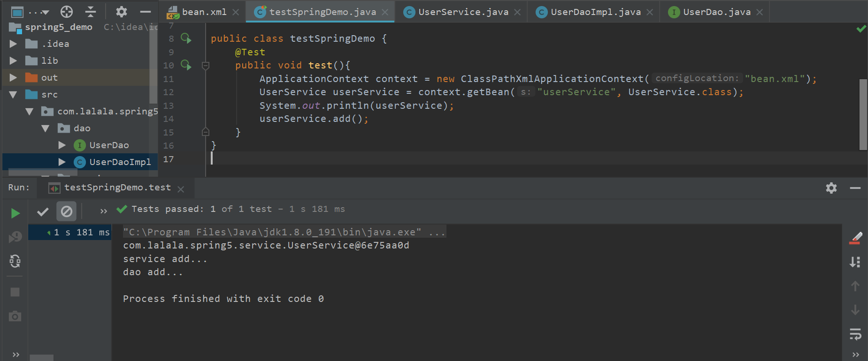Click the java.exe command line output

coord(284,232)
